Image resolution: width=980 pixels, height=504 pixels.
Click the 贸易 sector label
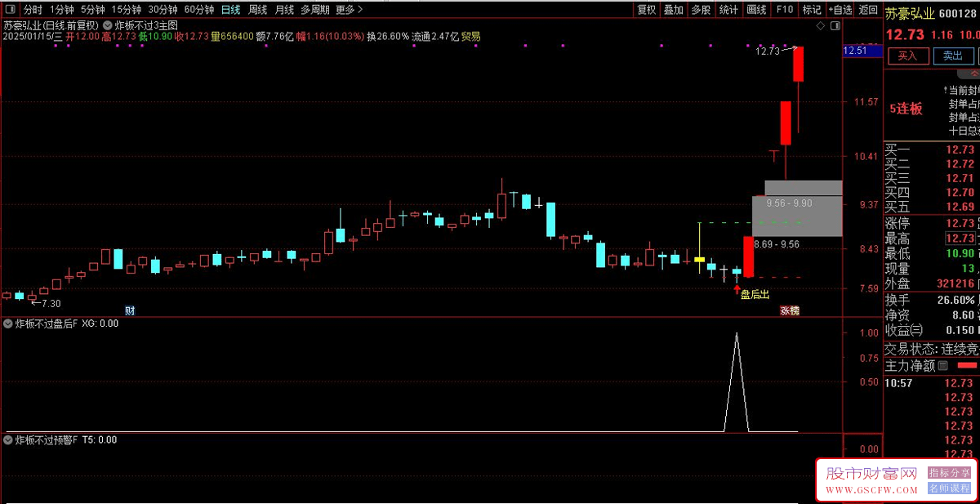click(x=471, y=37)
